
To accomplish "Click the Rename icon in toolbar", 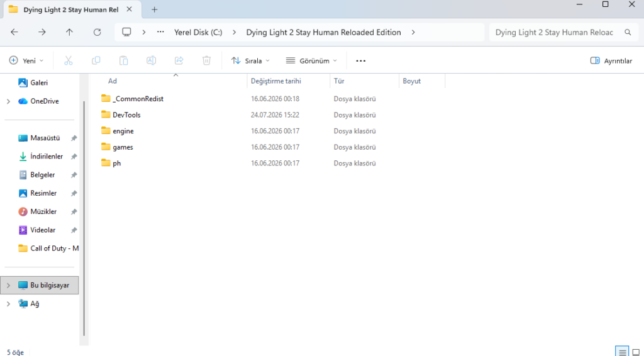I will (x=151, y=61).
